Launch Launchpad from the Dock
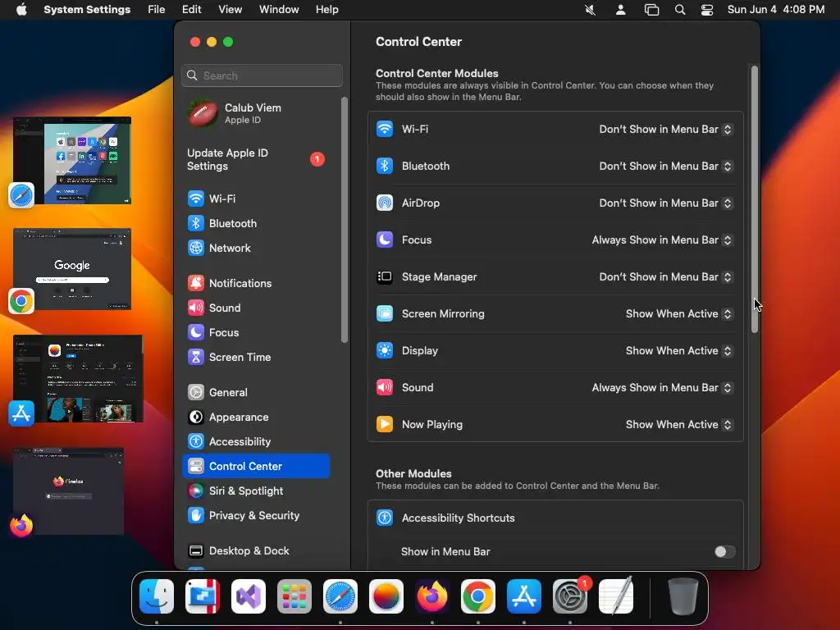This screenshot has height=630, width=840. pos(294,596)
